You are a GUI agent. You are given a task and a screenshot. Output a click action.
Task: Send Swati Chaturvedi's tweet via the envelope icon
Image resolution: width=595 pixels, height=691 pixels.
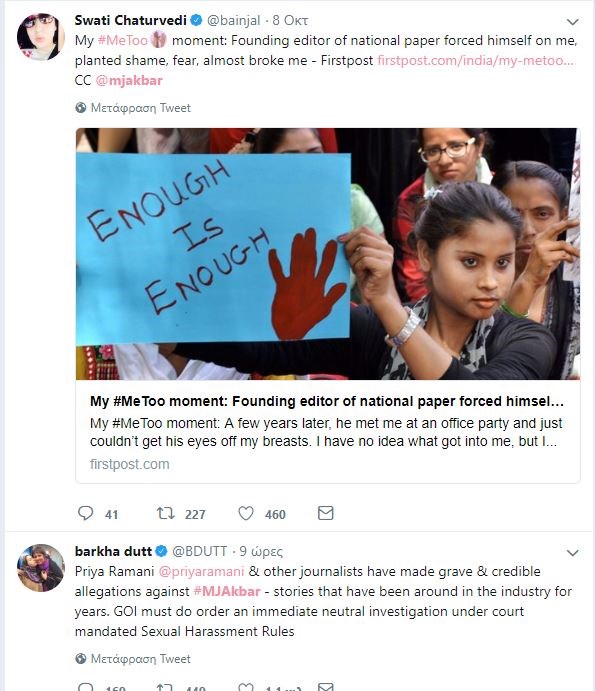pyautogui.click(x=326, y=513)
